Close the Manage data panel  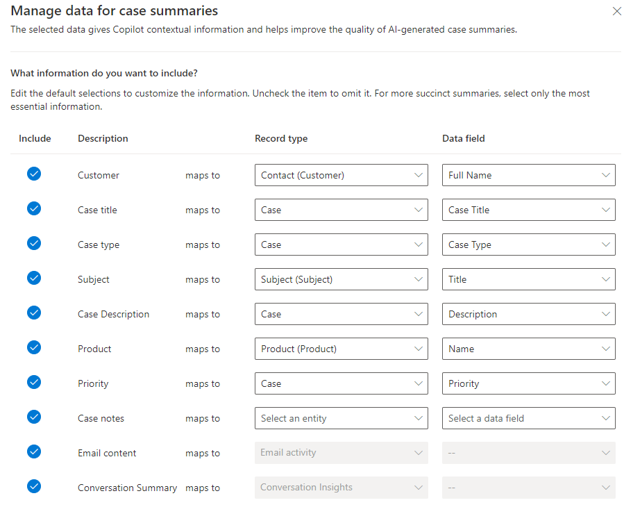coord(615,11)
